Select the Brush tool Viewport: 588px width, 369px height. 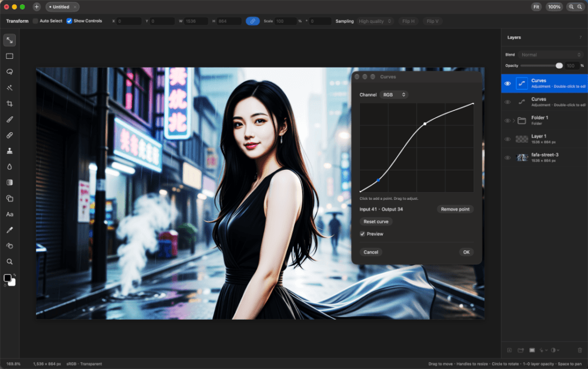point(9,119)
